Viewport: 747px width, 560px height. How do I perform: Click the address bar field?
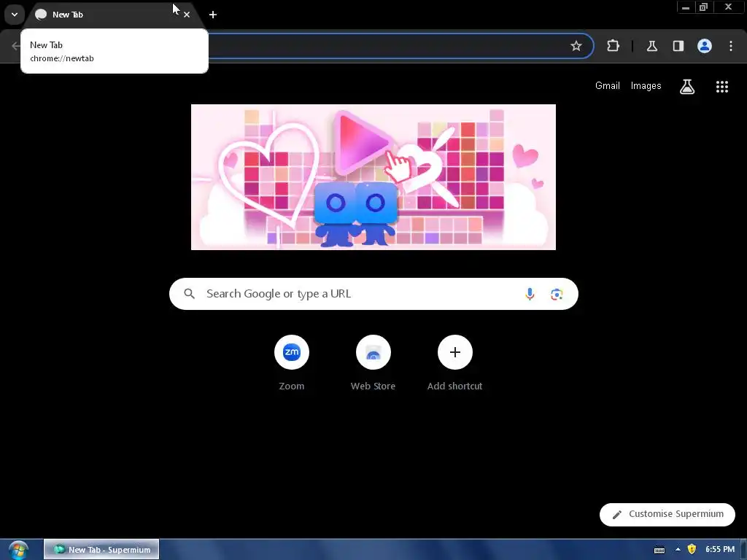point(400,46)
